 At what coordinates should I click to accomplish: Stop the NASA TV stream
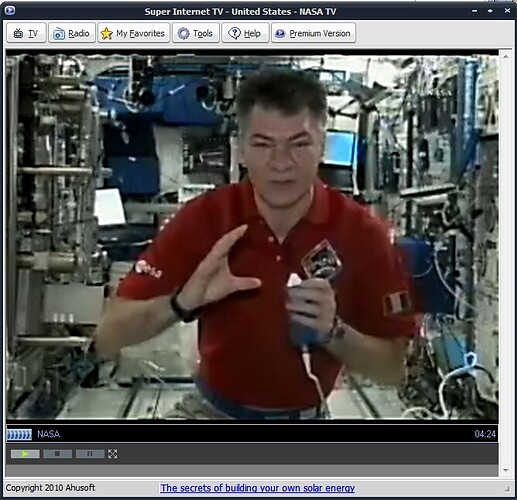pos(57,454)
